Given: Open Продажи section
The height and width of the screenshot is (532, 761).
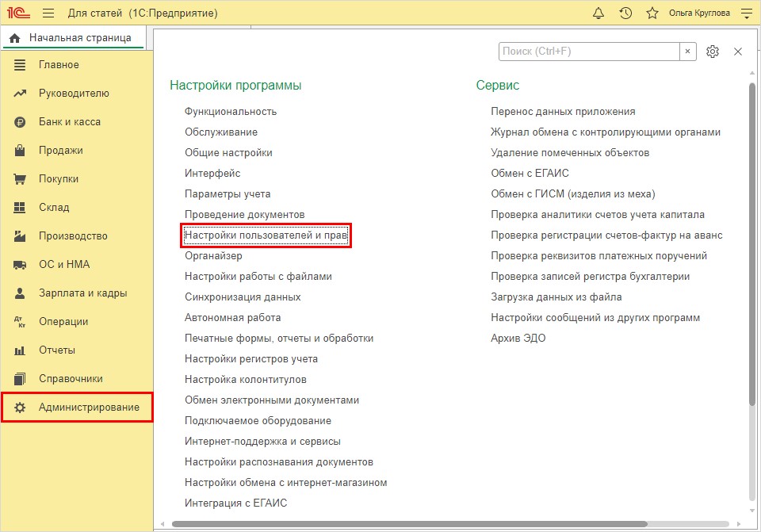Looking at the screenshot, I should [61, 151].
